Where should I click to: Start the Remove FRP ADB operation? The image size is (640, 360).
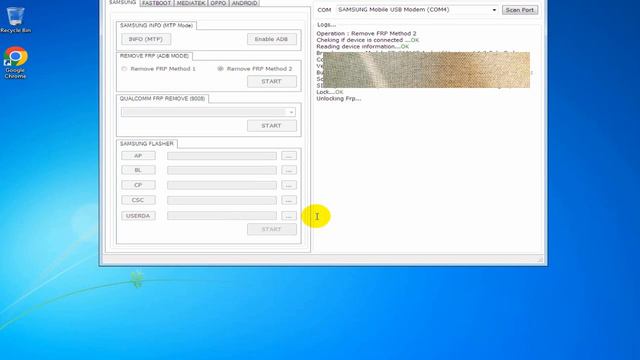(271, 82)
